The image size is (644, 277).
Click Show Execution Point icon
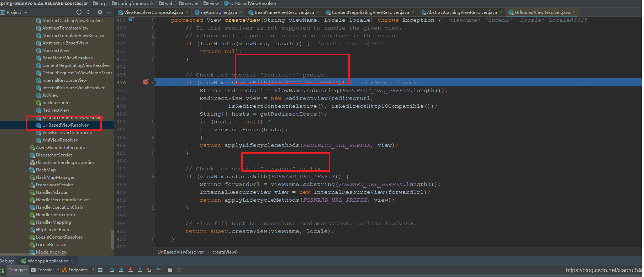[100, 270]
